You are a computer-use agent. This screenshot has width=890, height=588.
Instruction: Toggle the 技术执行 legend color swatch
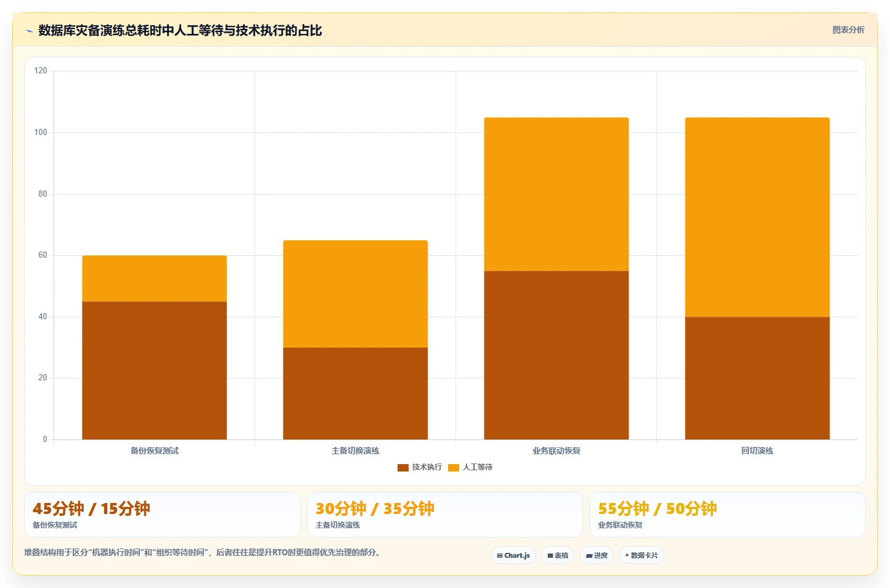coord(403,468)
